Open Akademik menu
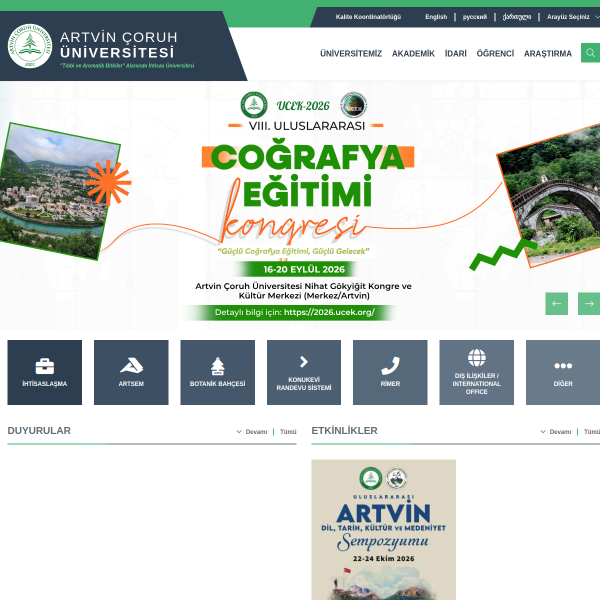The height and width of the screenshot is (600, 600). pos(413,54)
